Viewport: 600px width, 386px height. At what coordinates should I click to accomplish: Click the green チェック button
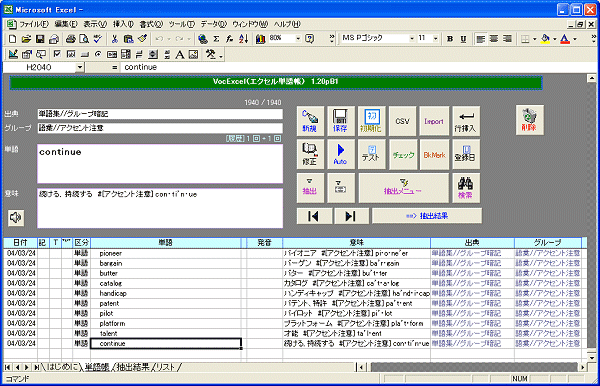403,154
